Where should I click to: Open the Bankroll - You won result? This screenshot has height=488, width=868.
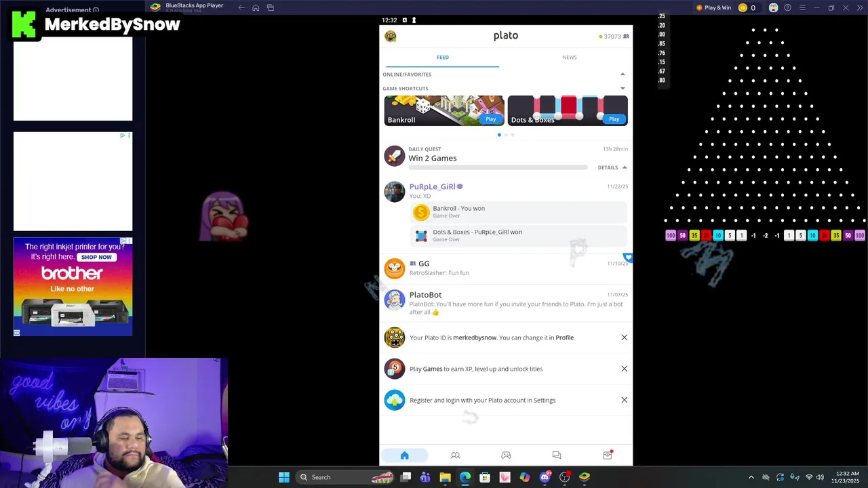tap(519, 212)
